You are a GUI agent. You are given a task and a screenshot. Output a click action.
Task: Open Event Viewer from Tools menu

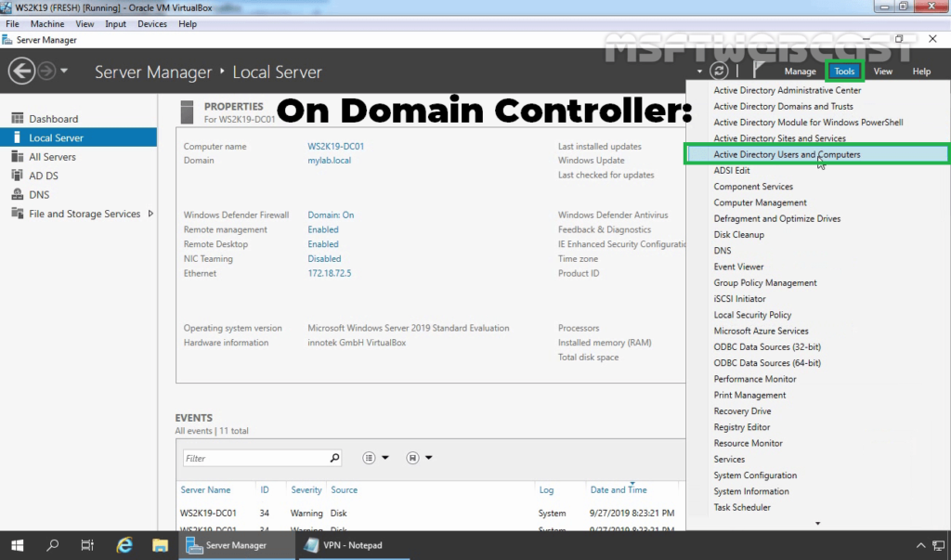click(738, 267)
